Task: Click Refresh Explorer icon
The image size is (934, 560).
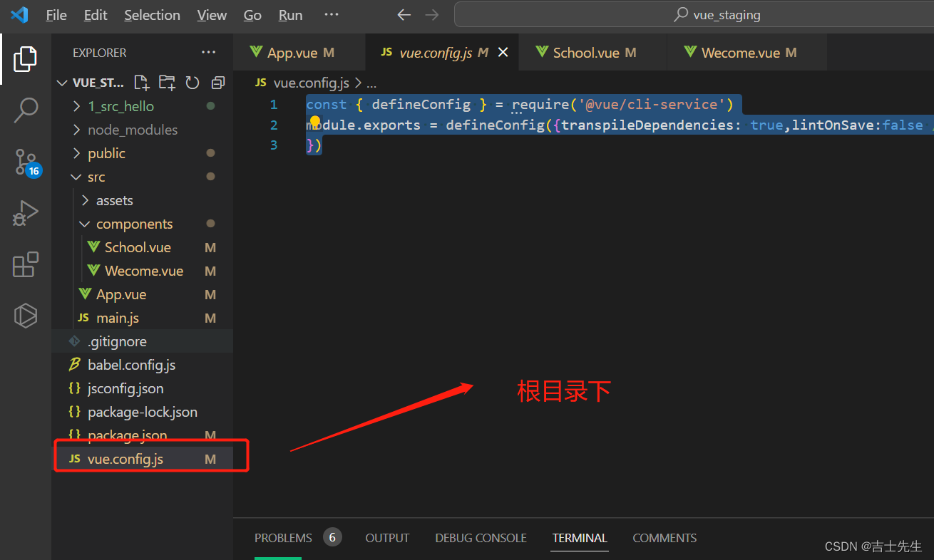Action: click(193, 83)
